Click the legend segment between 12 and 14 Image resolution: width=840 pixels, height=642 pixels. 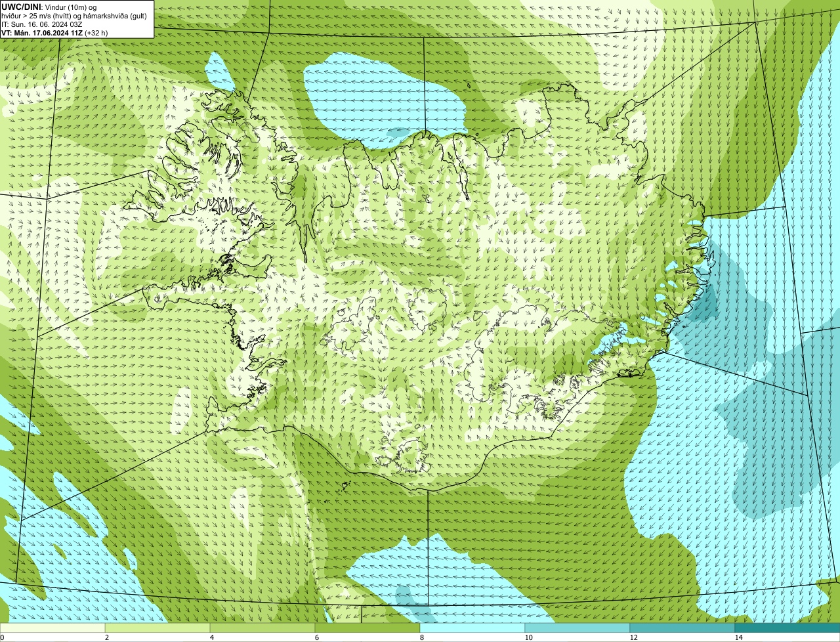[x=682, y=628]
